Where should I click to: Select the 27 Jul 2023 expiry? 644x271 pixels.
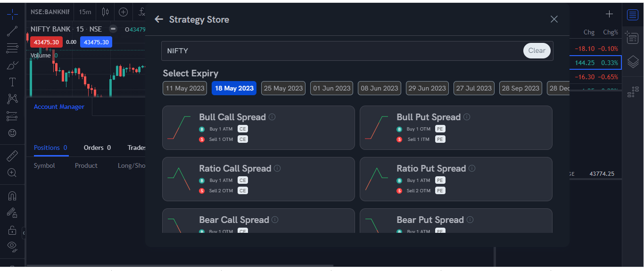click(473, 88)
